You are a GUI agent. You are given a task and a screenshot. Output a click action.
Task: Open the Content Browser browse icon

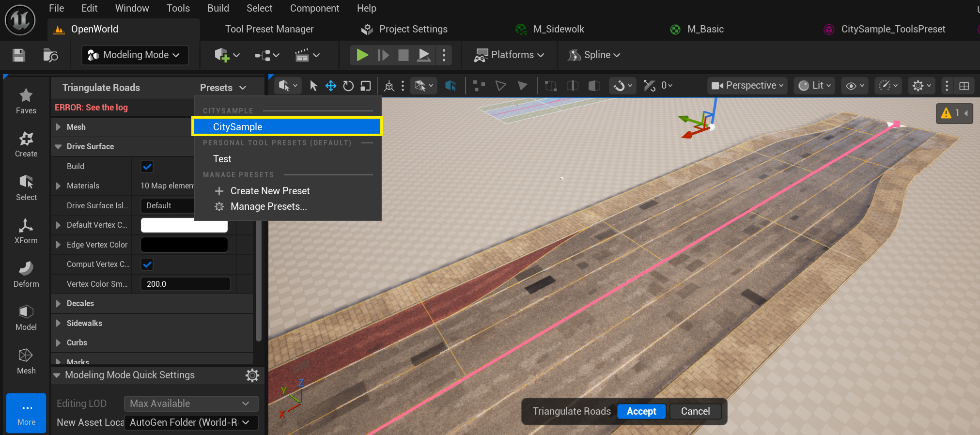click(x=50, y=55)
